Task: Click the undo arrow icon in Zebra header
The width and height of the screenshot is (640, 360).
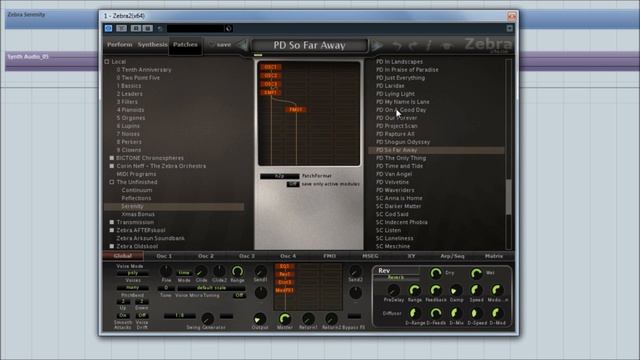Action: pos(396,45)
